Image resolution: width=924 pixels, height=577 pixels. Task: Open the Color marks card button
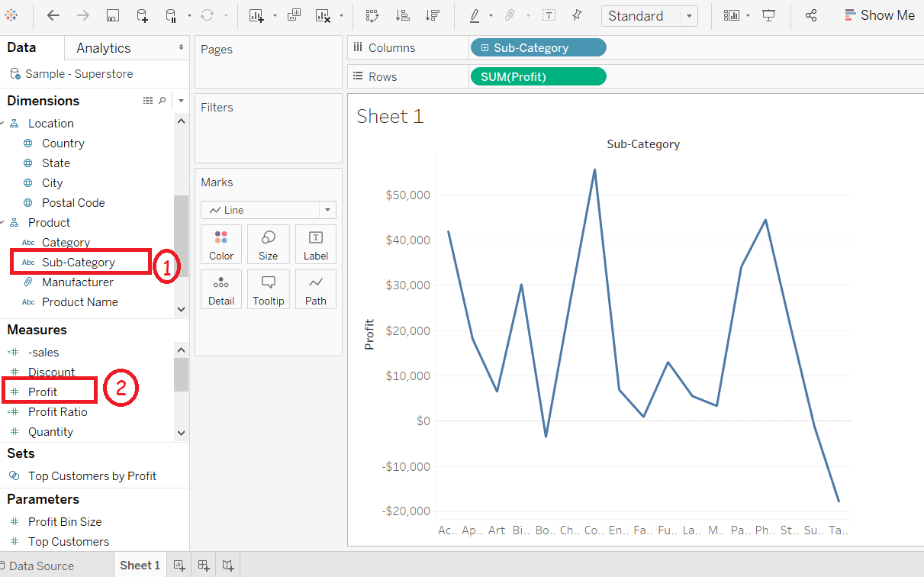pos(221,244)
